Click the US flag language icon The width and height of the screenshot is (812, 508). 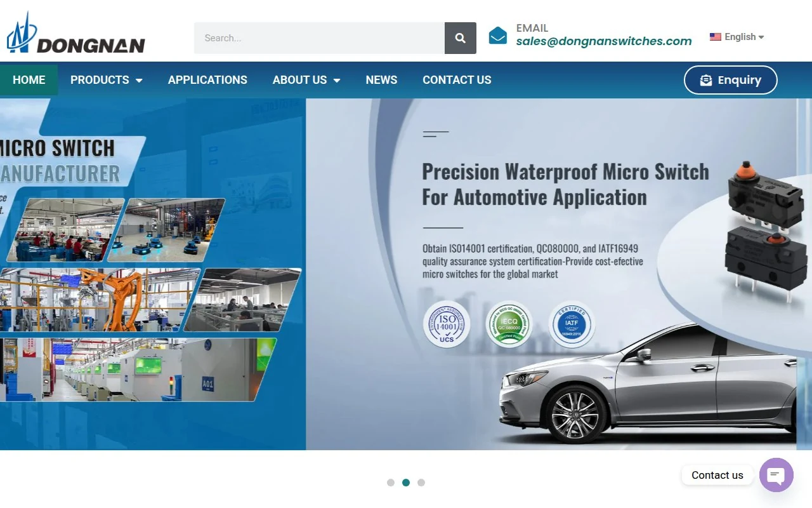pos(716,37)
